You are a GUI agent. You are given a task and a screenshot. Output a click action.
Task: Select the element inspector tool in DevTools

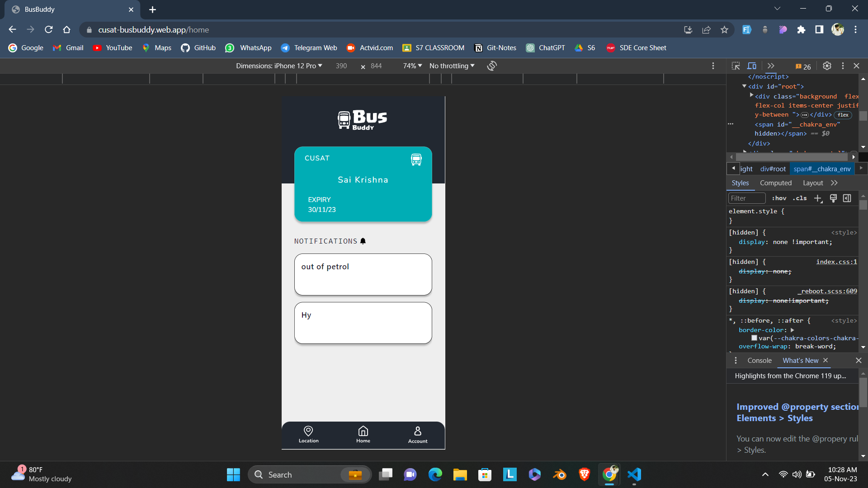pos(736,66)
